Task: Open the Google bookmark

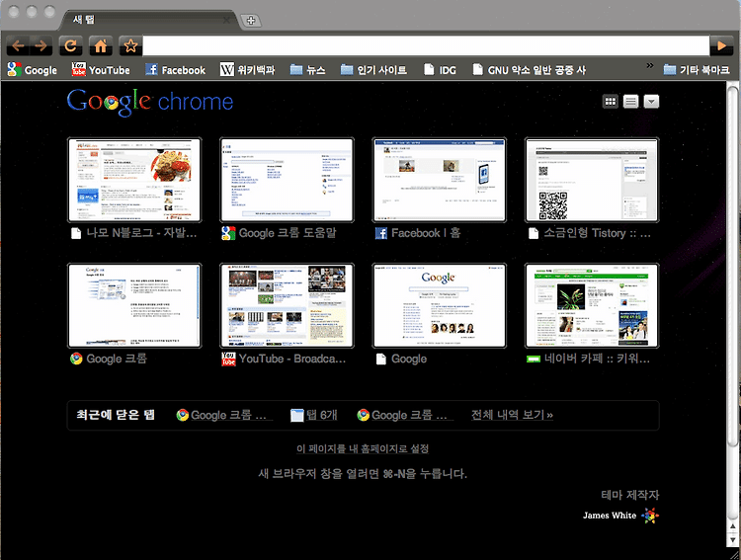Action: [x=33, y=70]
